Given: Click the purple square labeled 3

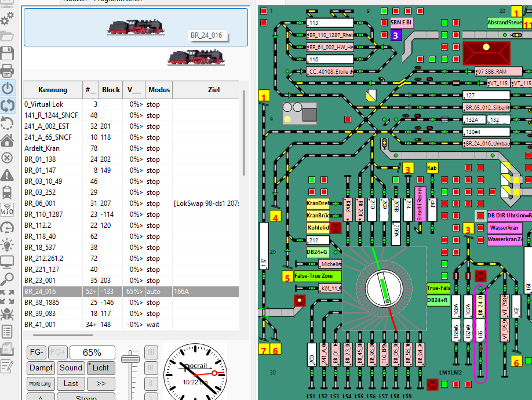Looking at the screenshot, I should [396, 35].
